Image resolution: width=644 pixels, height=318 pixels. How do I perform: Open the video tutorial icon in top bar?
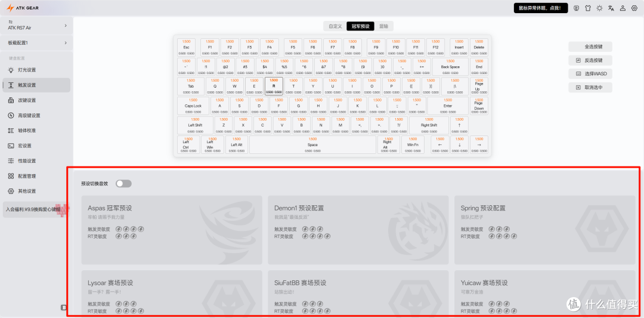pyautogui.click(x=577, y=8)
